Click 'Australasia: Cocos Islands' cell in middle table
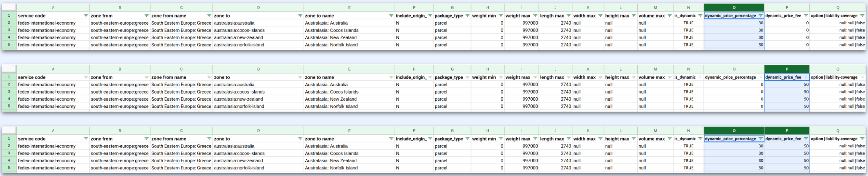The image size is (868, 176). click(x=331, y=92)
